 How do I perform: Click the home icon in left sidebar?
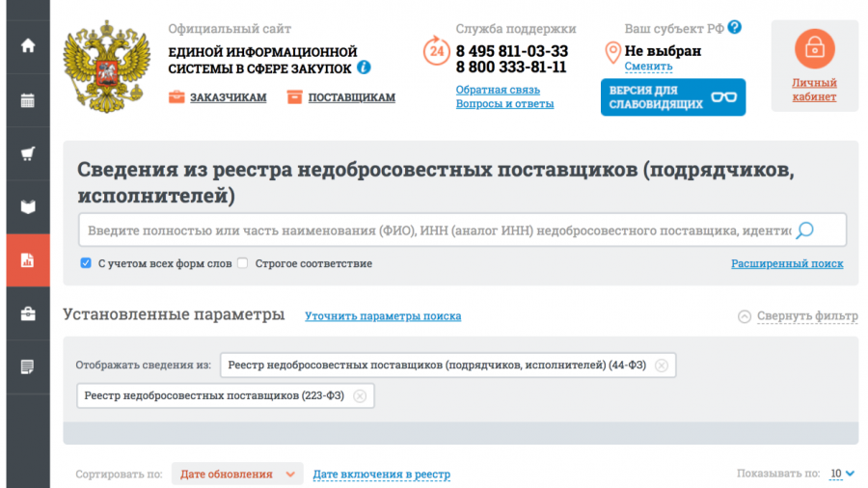(x=27, y=45)
